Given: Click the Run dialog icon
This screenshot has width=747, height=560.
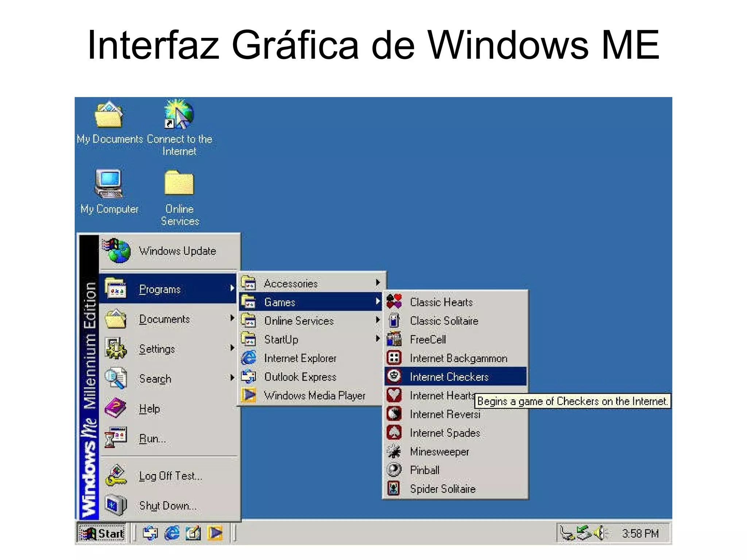Looking at the screenshot, I should (x=116, y=437).
